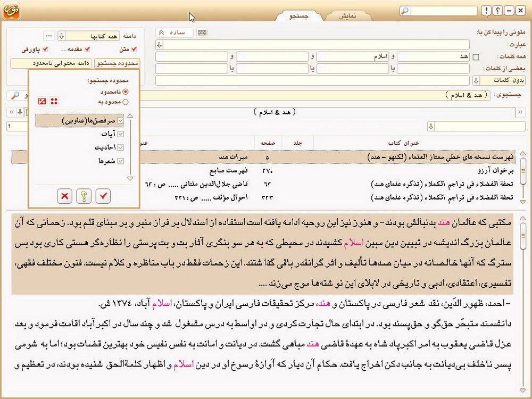This screenshot has width=532, height=399.
Task: Click the results list scroll-down arrow
Action: pyautogui.click(x=523, y=202)
